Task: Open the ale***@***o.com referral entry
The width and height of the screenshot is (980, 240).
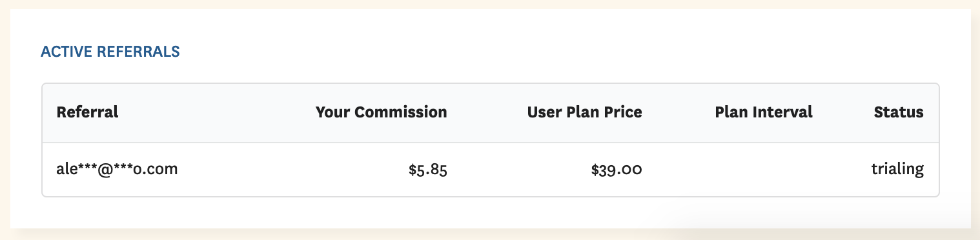Action: click(117, 170)
